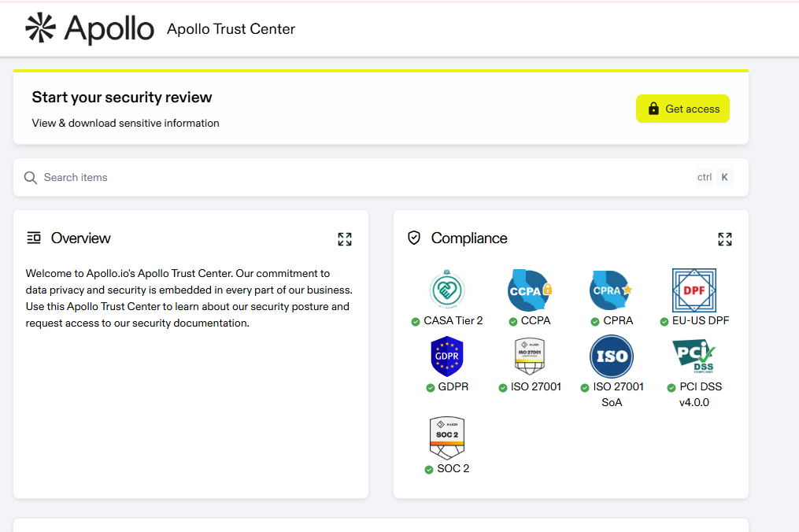The image size is (799, 532).
Task: Click the Welcome to Apollo.io's paragraph
Action: (x=189, y=298)
